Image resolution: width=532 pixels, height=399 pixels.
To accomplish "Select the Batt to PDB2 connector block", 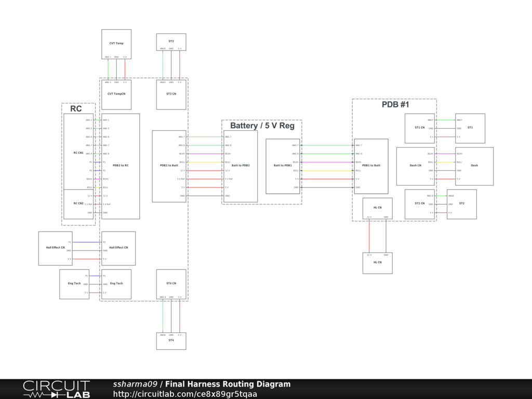I will (241, 166).
